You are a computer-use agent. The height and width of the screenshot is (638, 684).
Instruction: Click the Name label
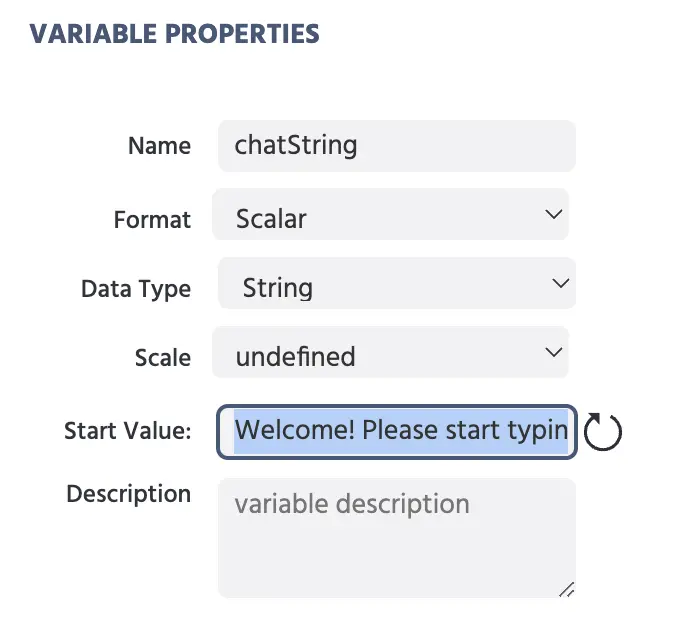click(159, 146)
